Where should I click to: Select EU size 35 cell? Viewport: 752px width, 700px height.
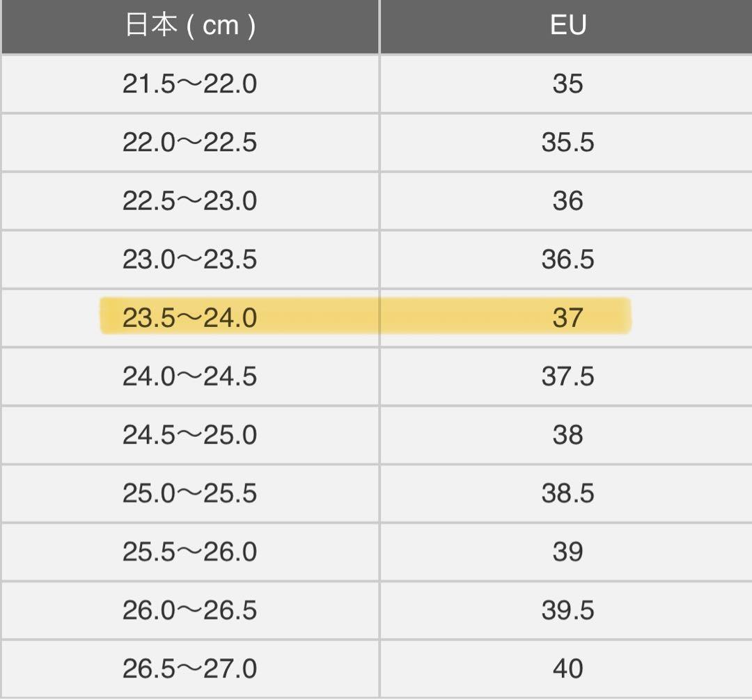pos(567,84)
